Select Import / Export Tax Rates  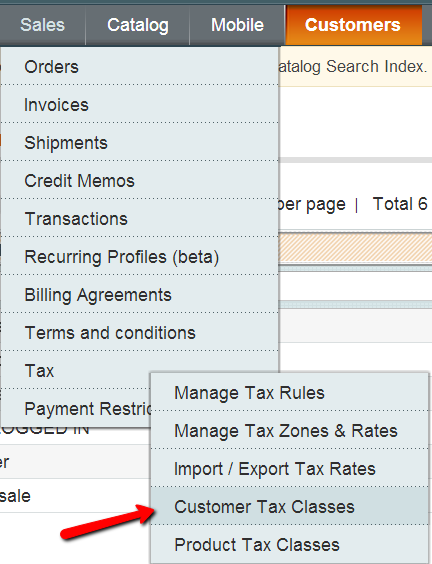[x=290, y=469]
